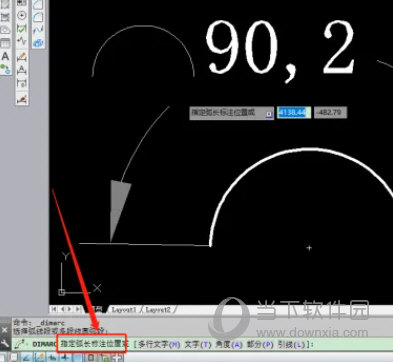Screen dimensions: 393x362
Task: Click the '_dimarc' command history line
Action: click(x=39, y=323)
